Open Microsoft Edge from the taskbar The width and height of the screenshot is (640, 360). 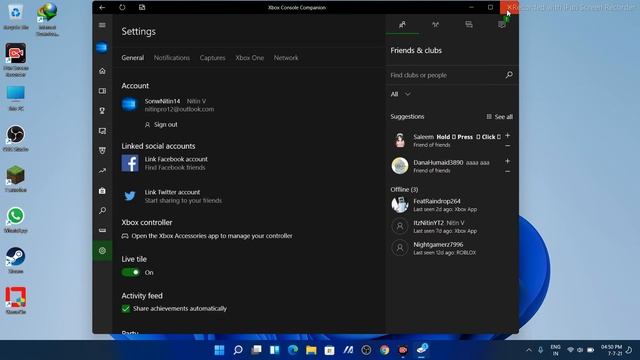[x=293, y=350]
